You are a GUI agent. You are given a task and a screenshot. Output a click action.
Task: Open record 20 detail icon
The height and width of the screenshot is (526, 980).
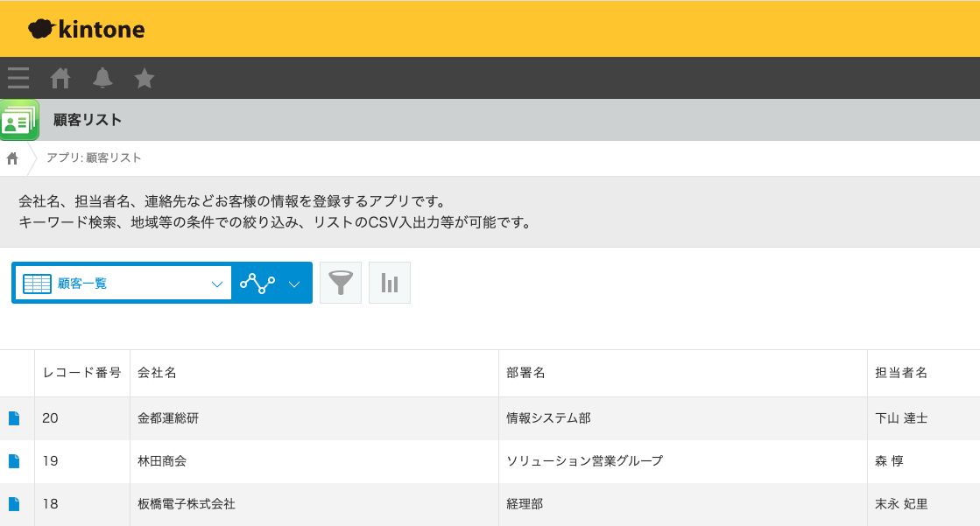pyautogui.click(x=14, y=418)
